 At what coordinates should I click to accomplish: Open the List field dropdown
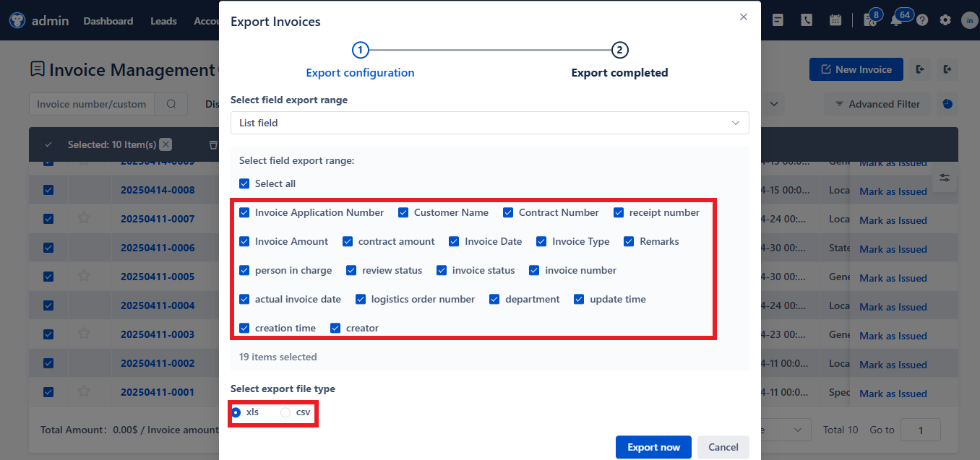click(489, 123)
